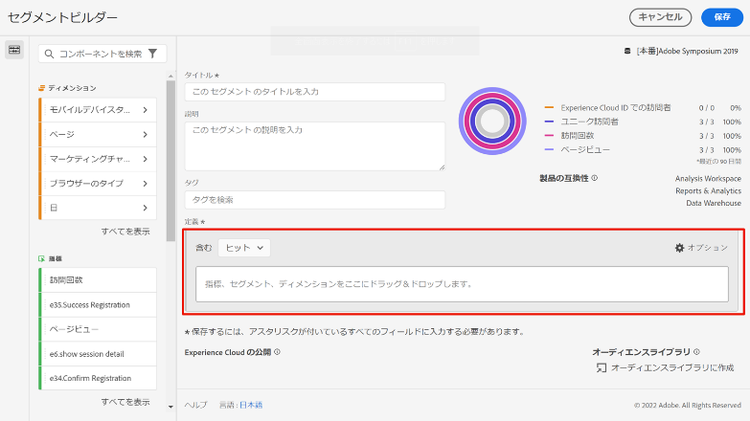This screenshot has height=421, width=750.
Task: Check オーディエンスライブラリに作成 checkbox
Action: [601, 368]
